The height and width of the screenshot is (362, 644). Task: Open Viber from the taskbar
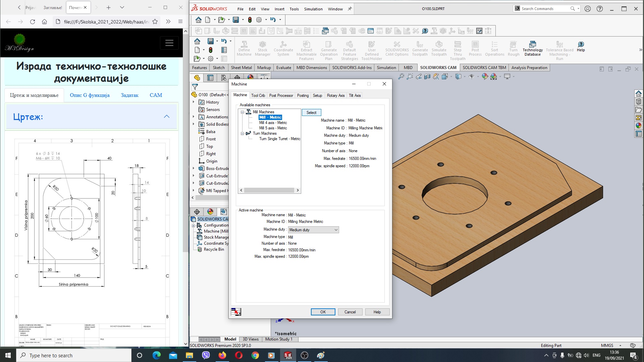click(x=206, y=355)
